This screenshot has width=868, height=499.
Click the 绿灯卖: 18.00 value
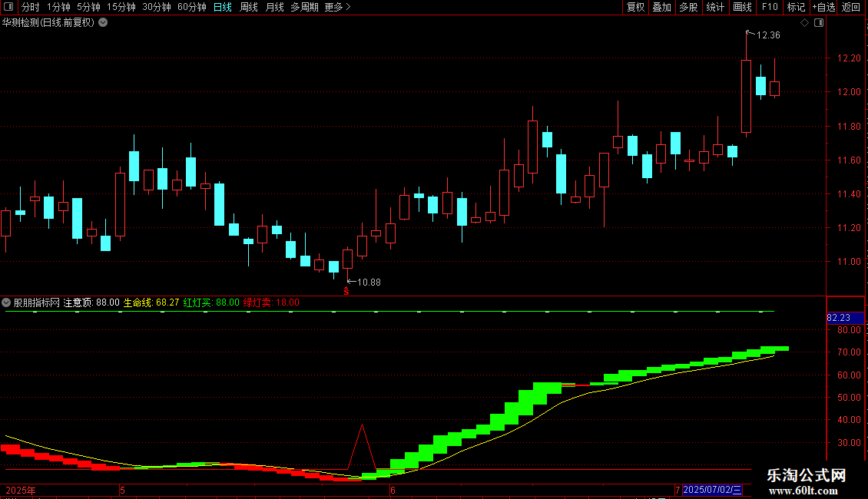(271, 302)
